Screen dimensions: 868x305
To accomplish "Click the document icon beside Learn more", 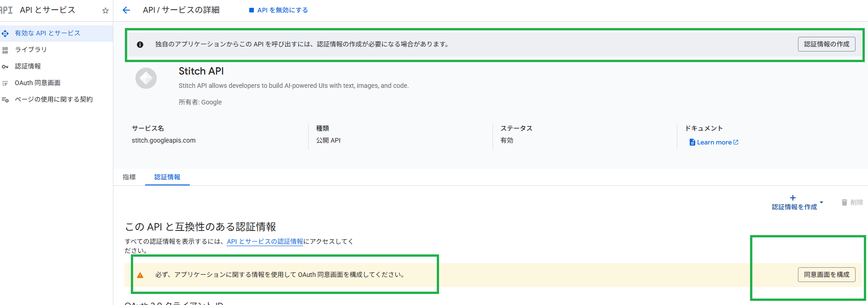I will click(692, 143).
